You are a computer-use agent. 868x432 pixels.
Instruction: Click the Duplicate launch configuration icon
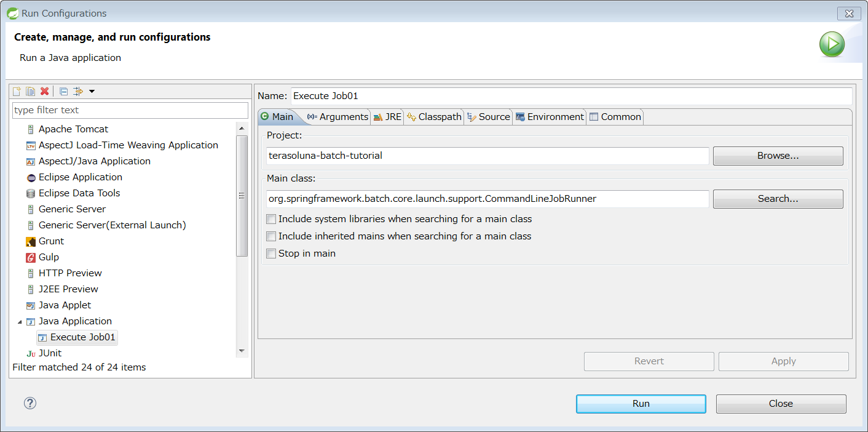pyautogui.click(x=30, y=91)
